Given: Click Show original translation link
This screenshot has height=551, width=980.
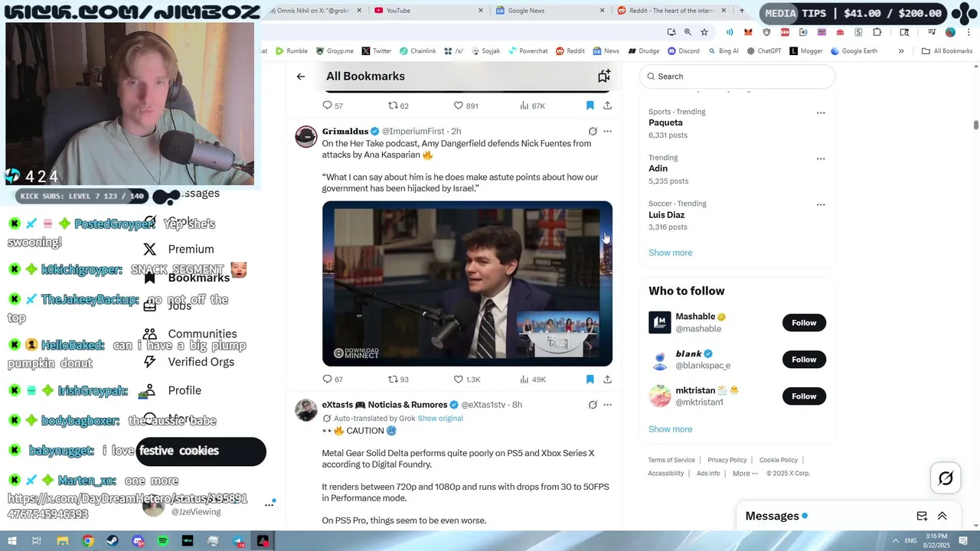Looking at the screenshot, I should click(440, 419).
